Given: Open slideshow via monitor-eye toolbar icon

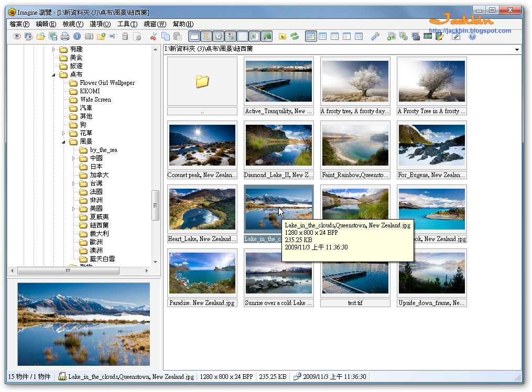Looking at the screenshot, I should (x=29, y=36).
